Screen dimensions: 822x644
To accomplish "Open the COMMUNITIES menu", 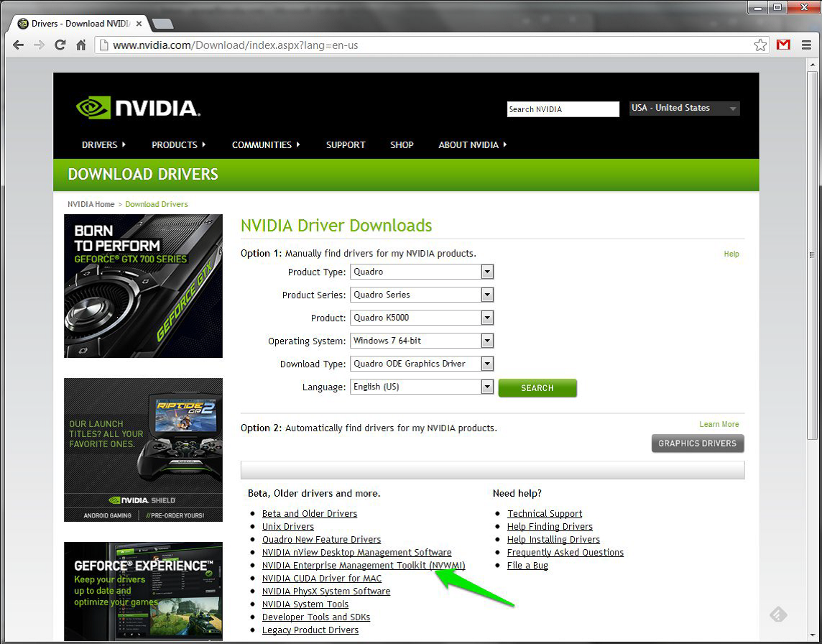I will tap(267, 144).
